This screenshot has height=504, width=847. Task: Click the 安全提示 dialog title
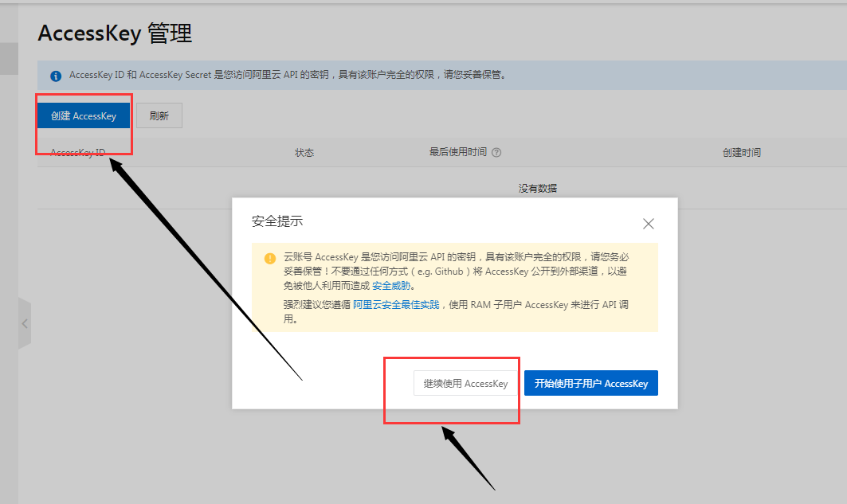coord(277,221)
